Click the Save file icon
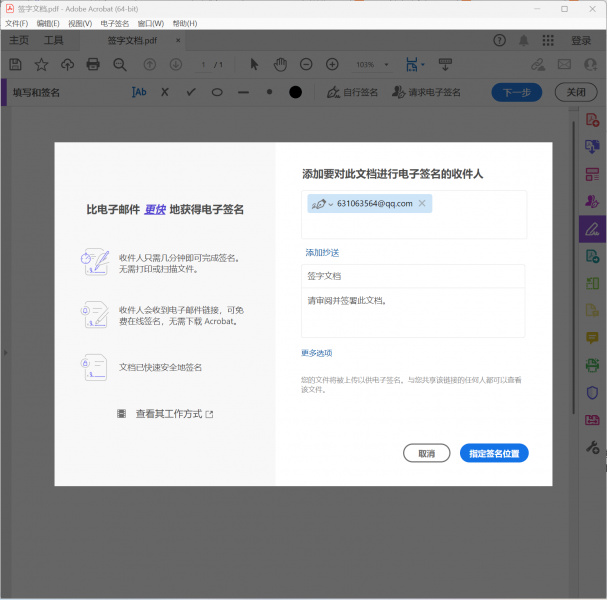 (15, 64)
